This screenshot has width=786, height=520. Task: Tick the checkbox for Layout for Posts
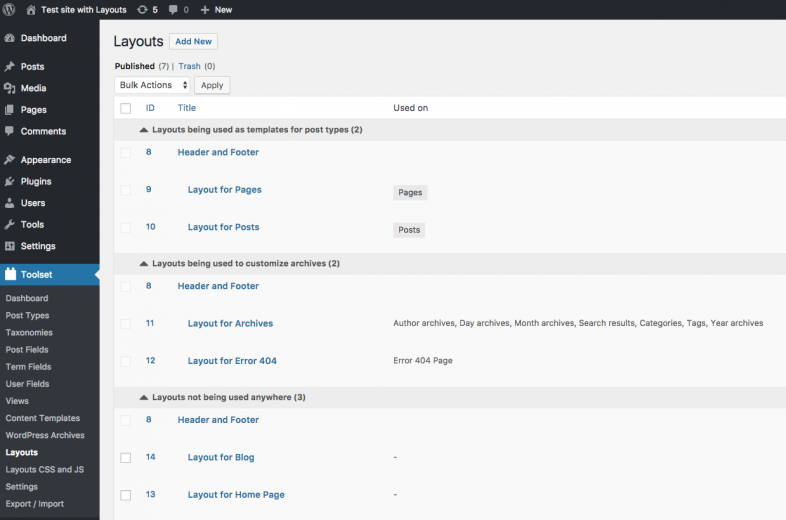click(126, 228)
